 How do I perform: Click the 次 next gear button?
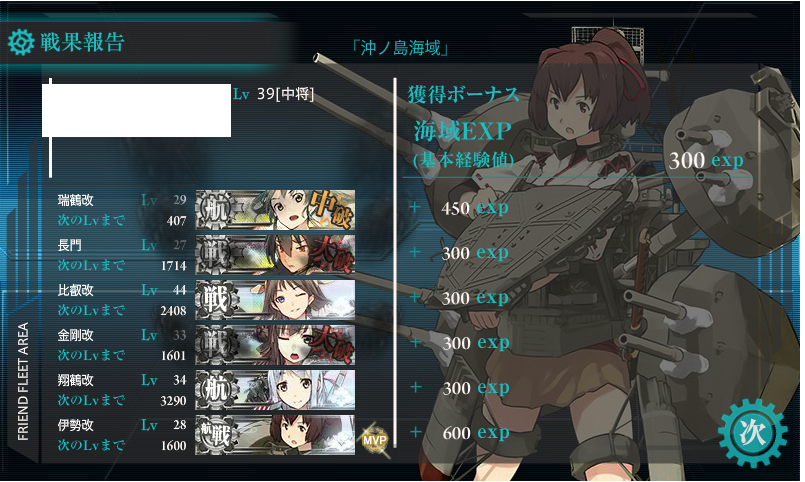click(x=752, y=433)
